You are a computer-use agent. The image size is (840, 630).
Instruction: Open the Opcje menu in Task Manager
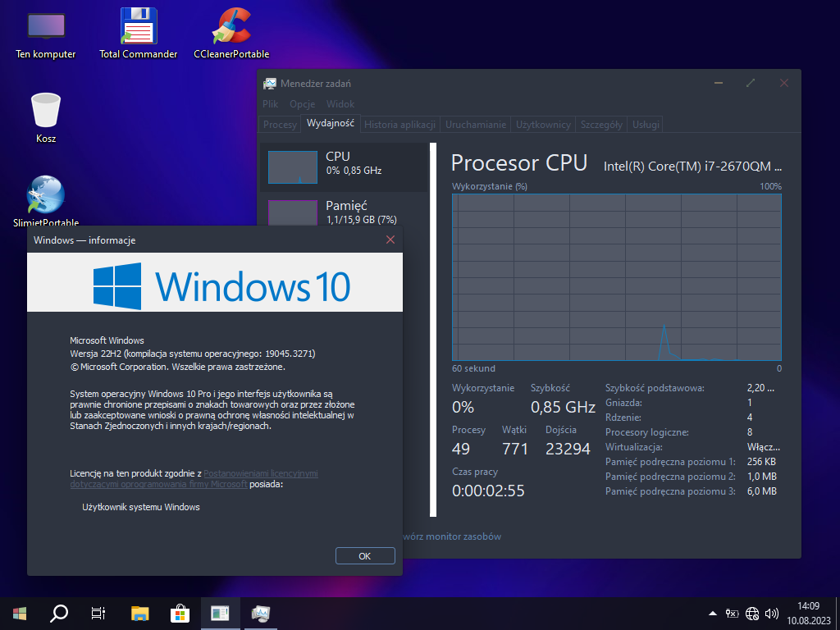[302, 104]
